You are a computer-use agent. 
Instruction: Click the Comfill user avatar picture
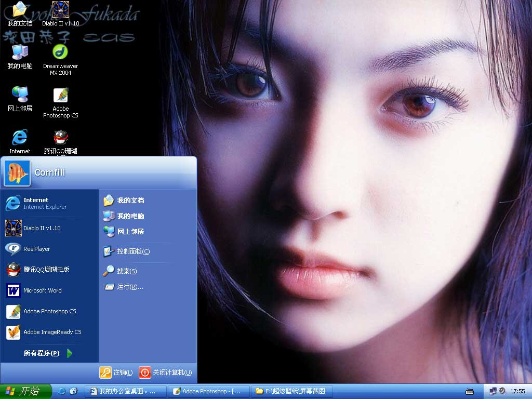pyautogui.click(x=17, y=173)
